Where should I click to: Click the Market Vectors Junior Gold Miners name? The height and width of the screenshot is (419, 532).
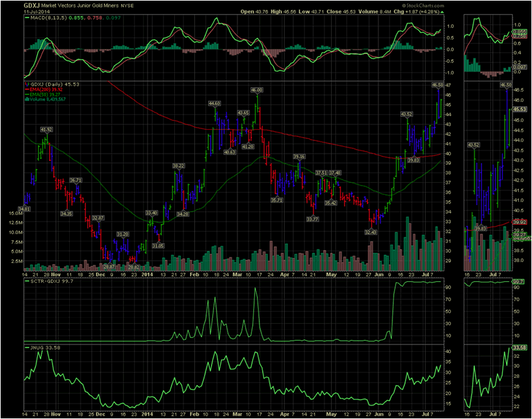(80, 6)
